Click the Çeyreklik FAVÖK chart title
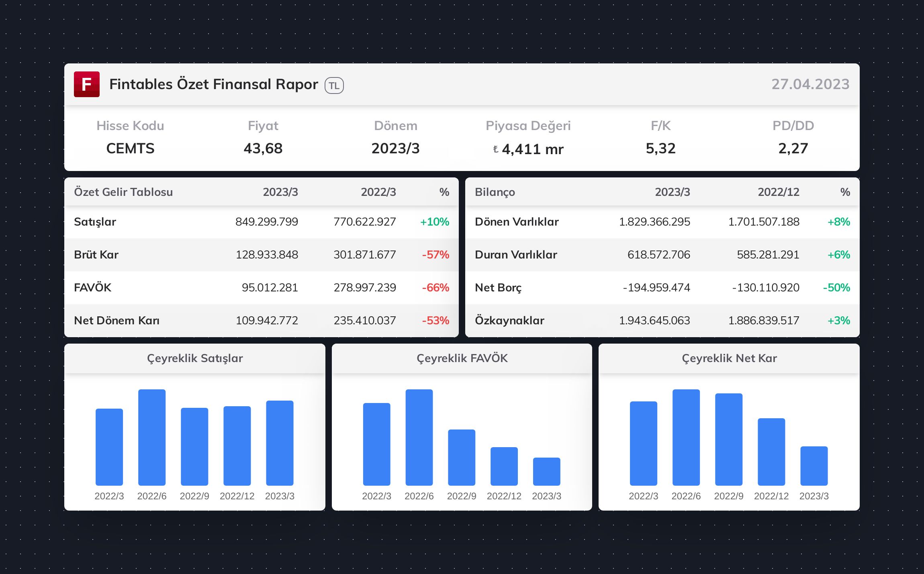924x574 pixels. pyautogui.click(x=462, y=358)
